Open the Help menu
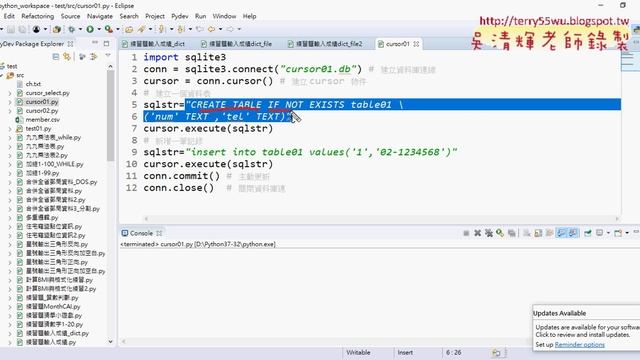This screenshot has width=640, height=360. point(249,16)
